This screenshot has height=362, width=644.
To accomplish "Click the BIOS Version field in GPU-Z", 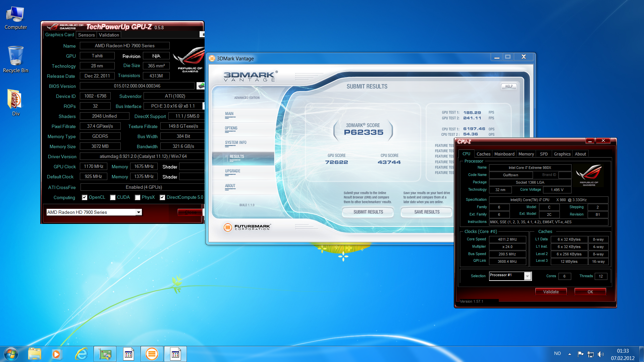I will coord(137,86).
